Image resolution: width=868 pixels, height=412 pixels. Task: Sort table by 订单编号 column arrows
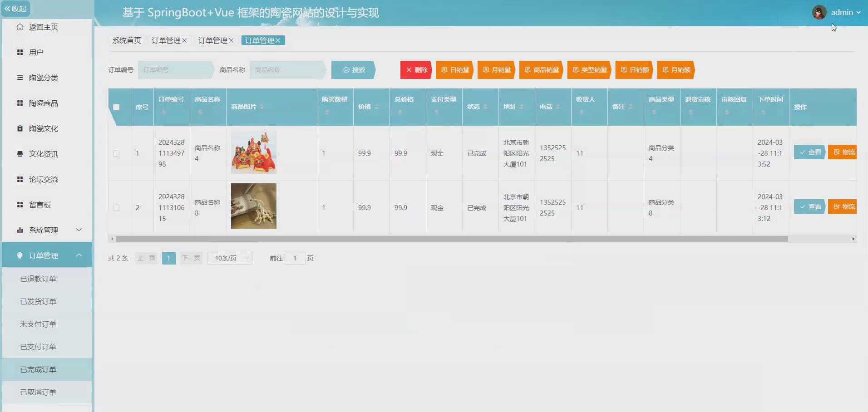pos(164,112)
